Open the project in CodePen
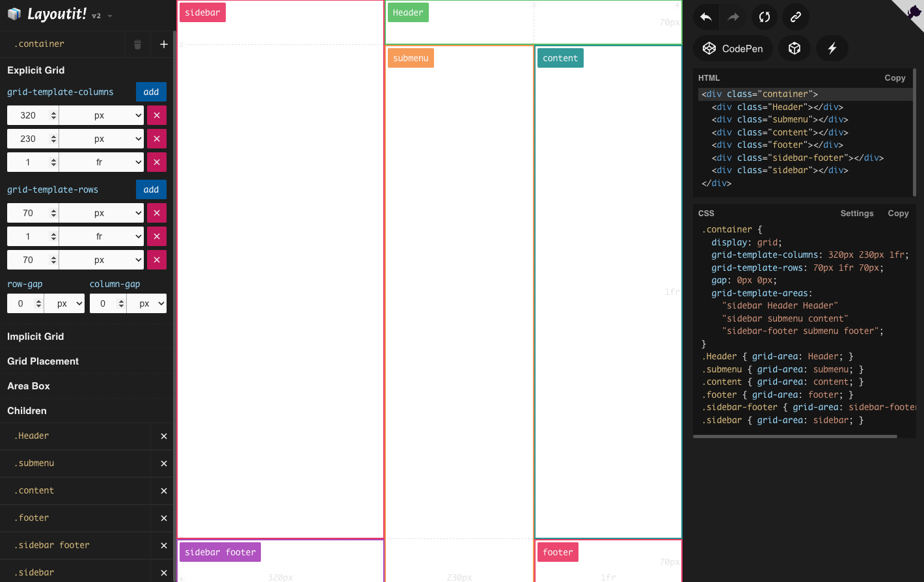Screen dimensions: 924x582 click(x=732, y=48)
